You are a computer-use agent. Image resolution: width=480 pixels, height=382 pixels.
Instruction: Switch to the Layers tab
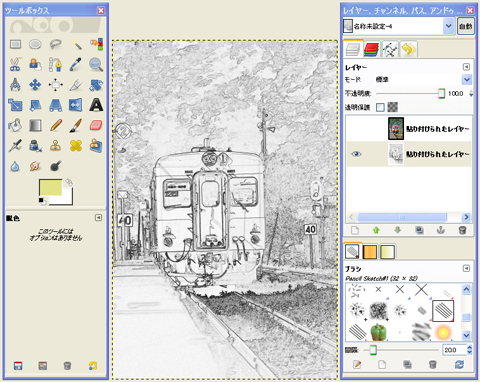click(x=353, y=49)
